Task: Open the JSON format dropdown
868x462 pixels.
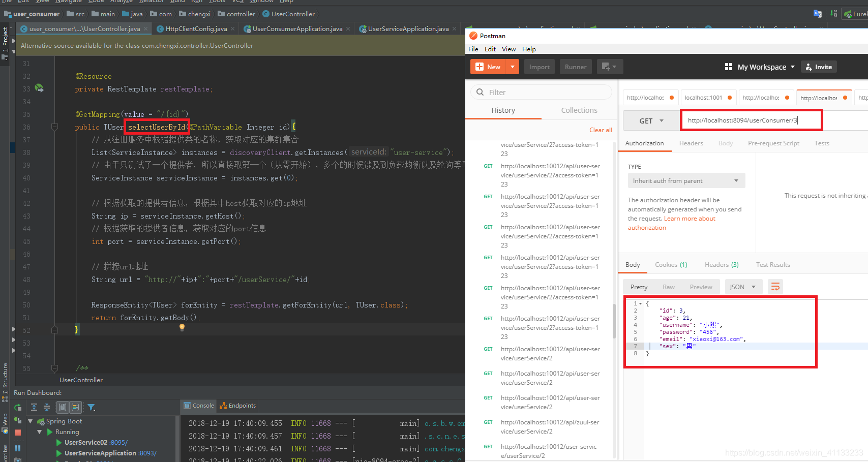Action: point(743,287)
